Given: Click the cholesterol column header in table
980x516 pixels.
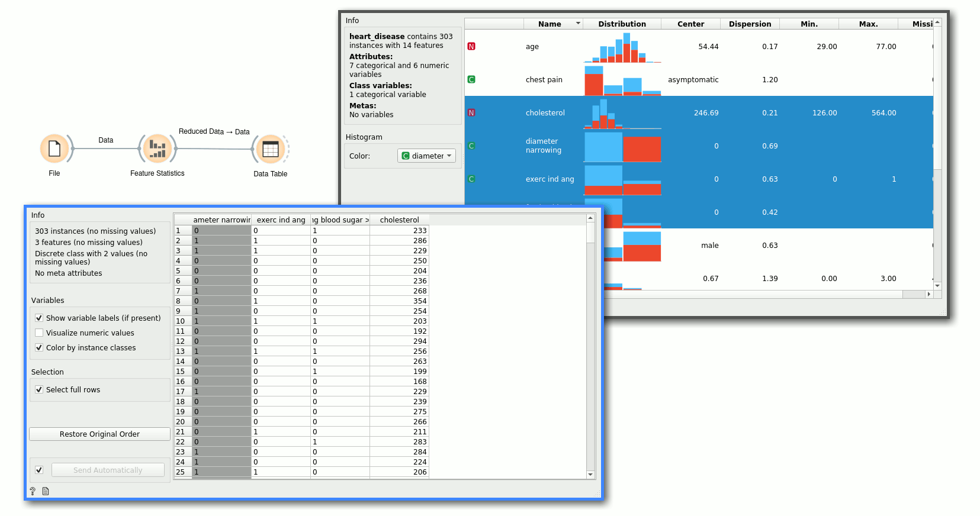Looking at the screenshot, I should tap(399, 220).
